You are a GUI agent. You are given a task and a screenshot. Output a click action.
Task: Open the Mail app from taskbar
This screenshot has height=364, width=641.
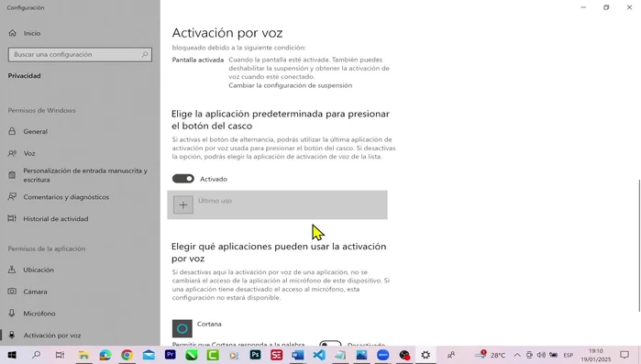tap(149, 355)
